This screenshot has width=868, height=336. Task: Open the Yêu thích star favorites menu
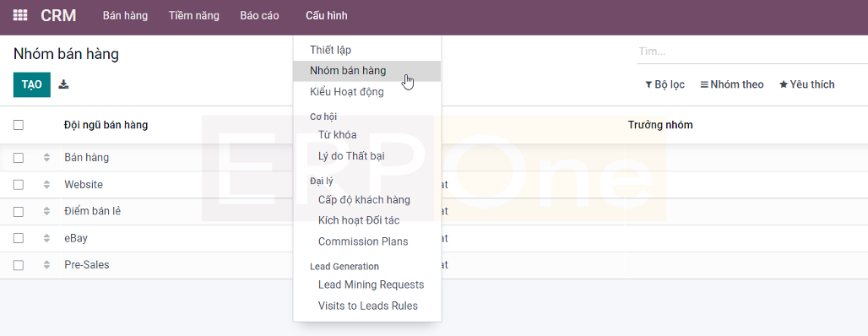pos(806,84)
